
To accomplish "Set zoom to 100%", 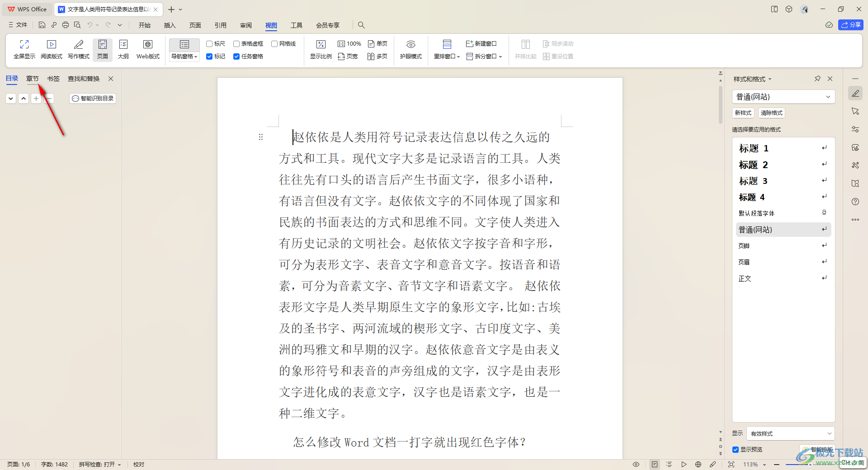I will (x=349, y=44).
